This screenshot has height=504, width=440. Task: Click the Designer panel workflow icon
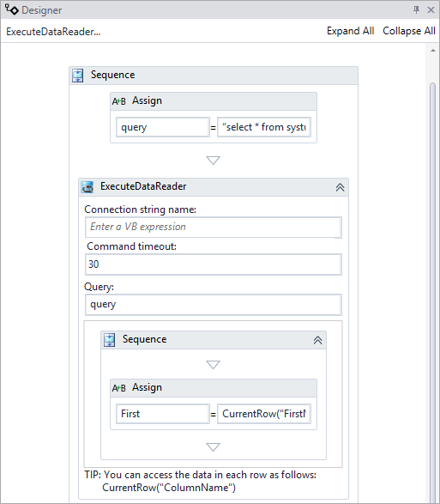(11, 9)
